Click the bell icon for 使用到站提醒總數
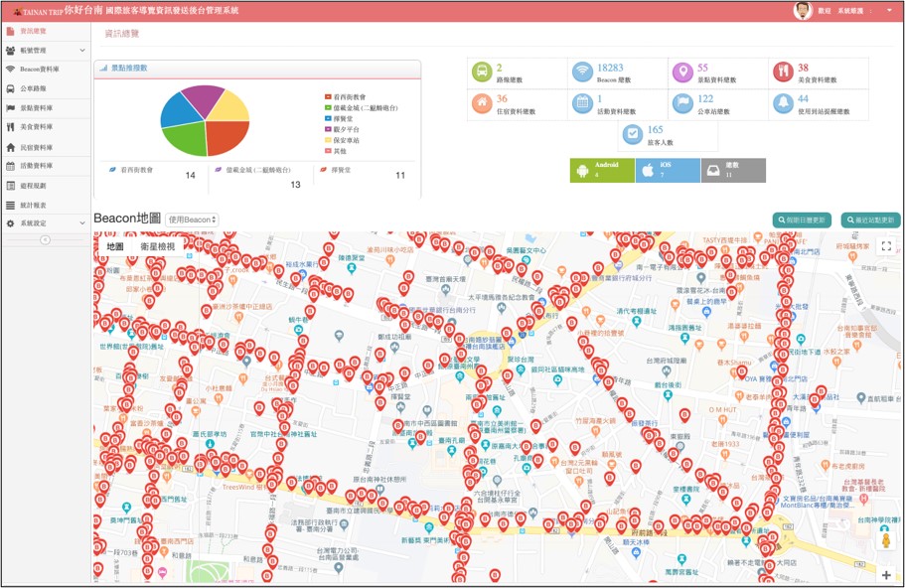This screenshot has width=905, height=588. pyautogui.click(x=782, y=103)
